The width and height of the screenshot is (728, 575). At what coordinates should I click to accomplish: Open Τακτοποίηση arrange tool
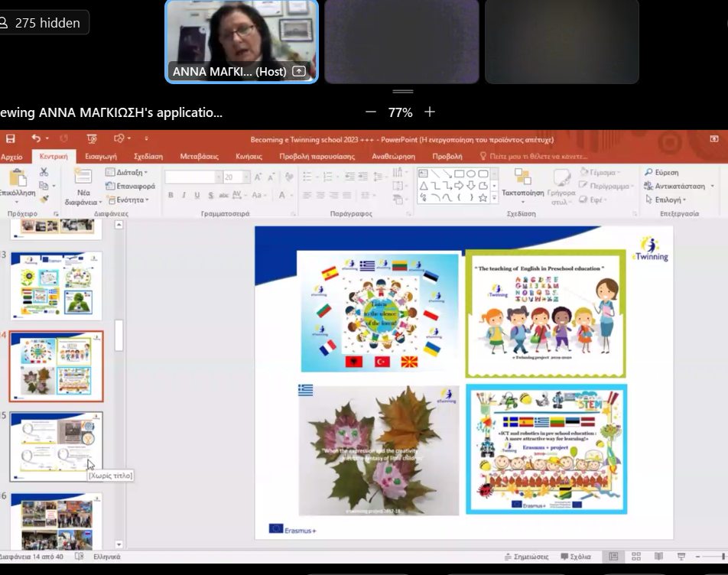click(x=522, y=180)
